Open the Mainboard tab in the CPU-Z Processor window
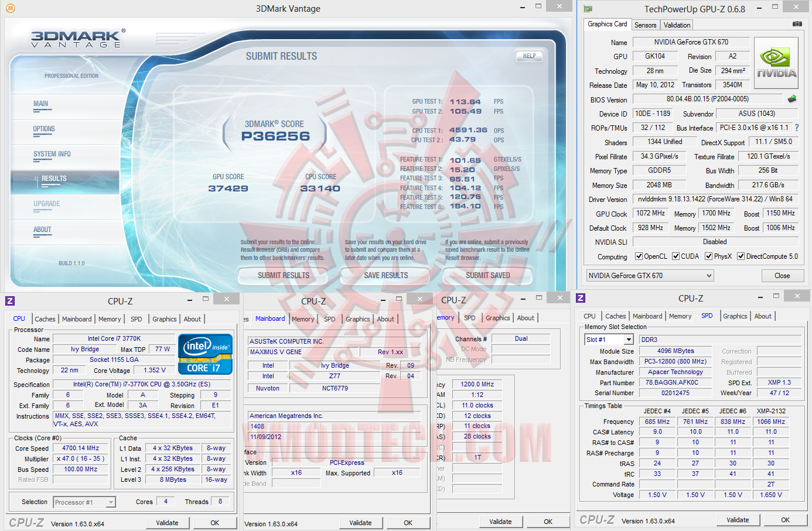Viewport: 812px width, 531px height. click(77, 319)
